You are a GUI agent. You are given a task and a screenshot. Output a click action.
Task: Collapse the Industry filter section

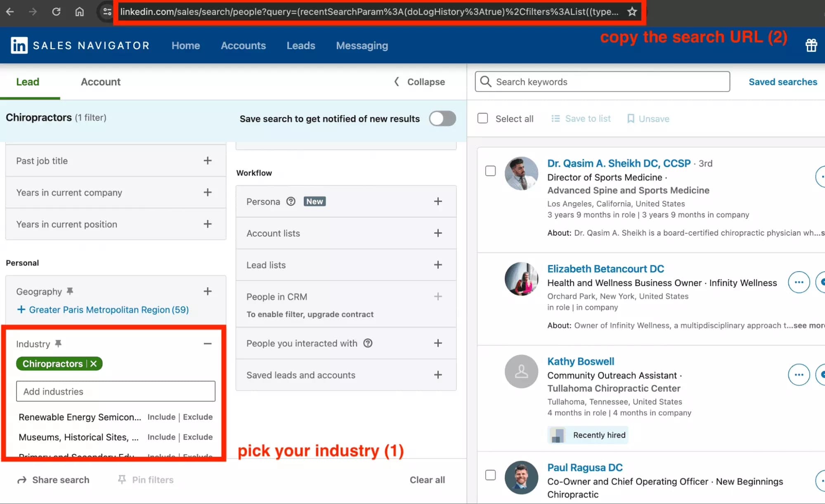tap(208, 343)
